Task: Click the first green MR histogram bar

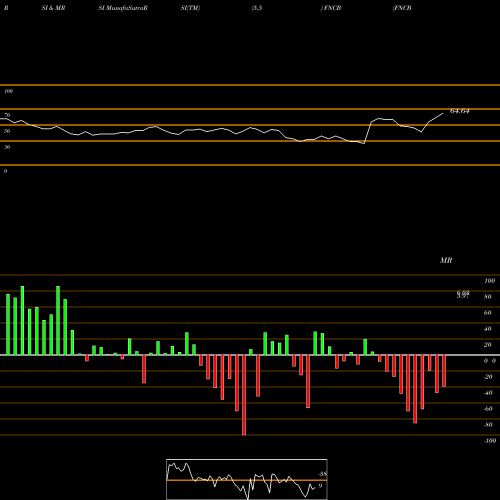Action: (8, 325)
